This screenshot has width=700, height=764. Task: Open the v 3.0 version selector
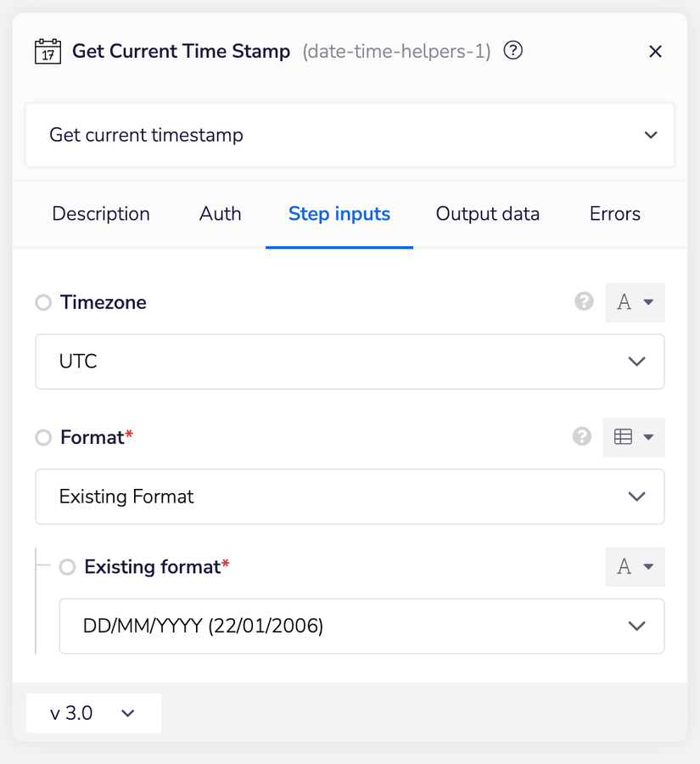[93, 713]
